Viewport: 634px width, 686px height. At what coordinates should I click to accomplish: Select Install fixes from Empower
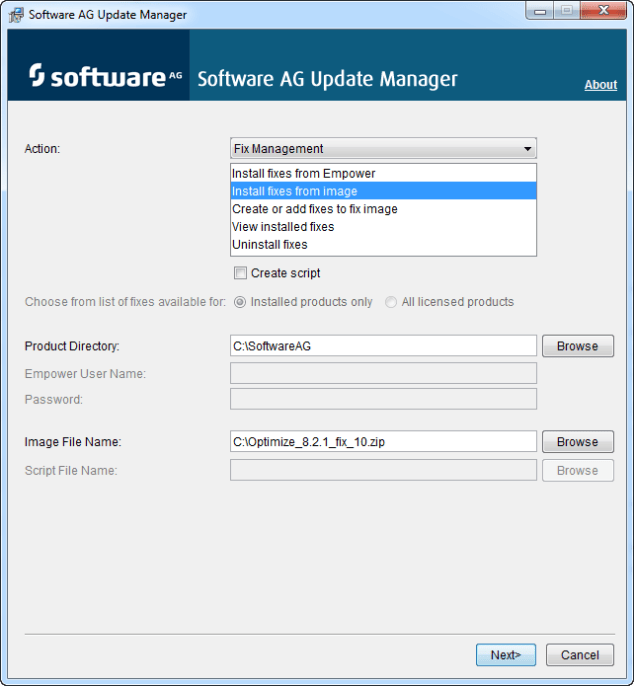click(383, 174)
